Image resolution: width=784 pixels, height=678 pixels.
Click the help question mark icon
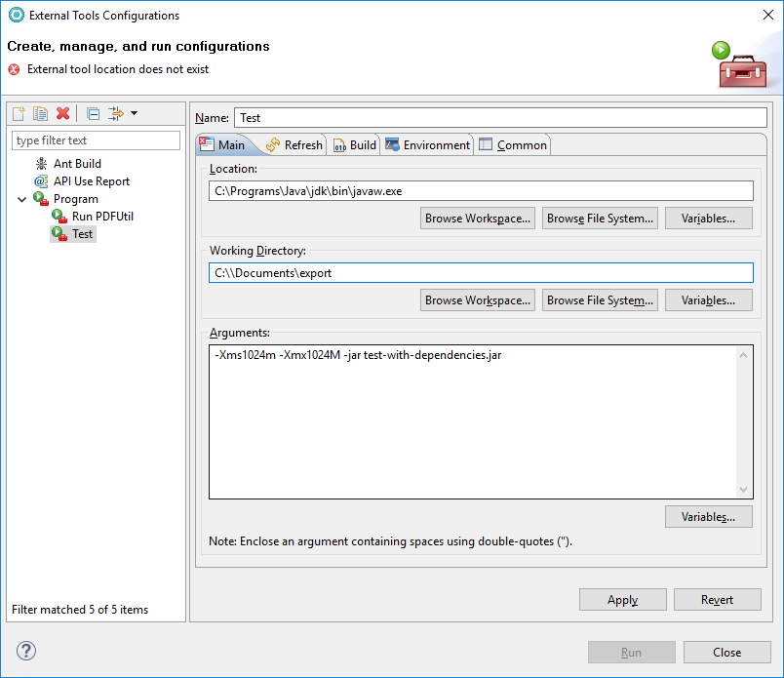tap(26, 651)
